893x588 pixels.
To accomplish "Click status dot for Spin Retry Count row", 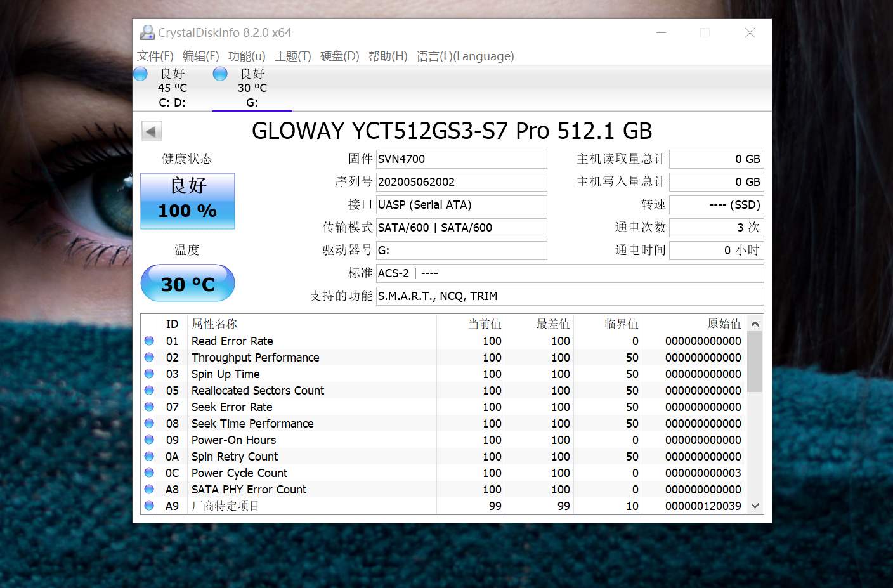I will pyautogui.click(x=149, y=456).
